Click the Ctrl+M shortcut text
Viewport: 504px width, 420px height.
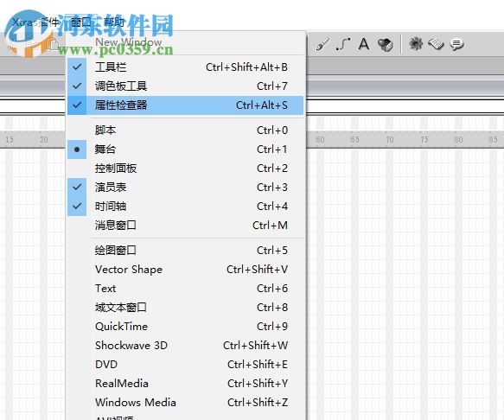click(270, 226)
